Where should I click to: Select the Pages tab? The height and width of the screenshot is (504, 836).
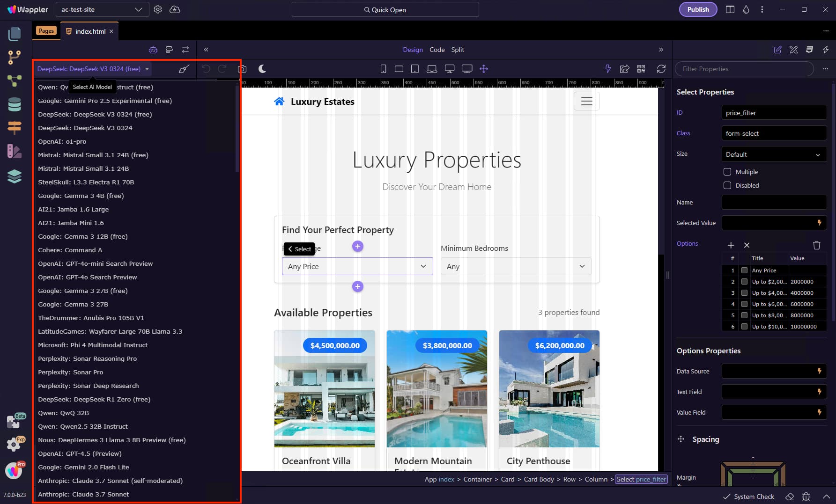(x=46, y=31)
